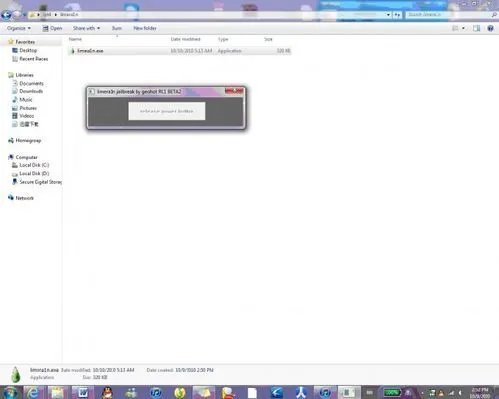Click the white figure on blue taskbar icon
Image resolution: width=499 pixels, height=399 pixels.
click(301, 392)
